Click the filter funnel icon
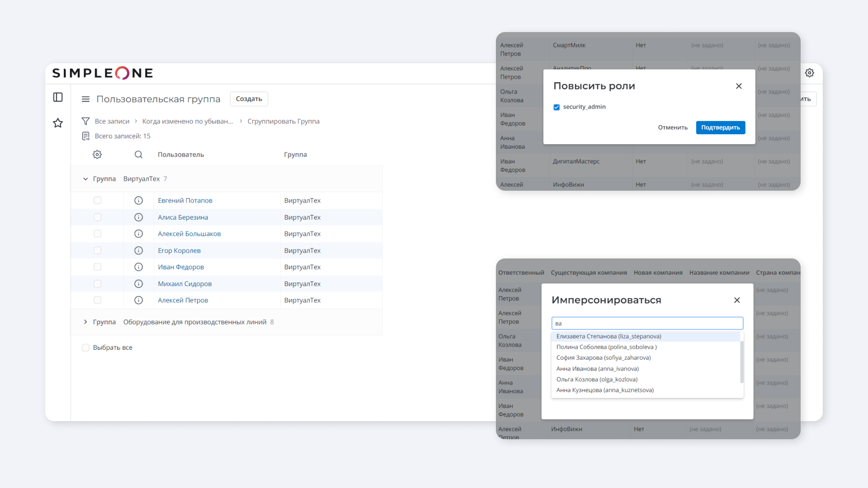This screenshot has width=868, height=488. pos(85,121)
